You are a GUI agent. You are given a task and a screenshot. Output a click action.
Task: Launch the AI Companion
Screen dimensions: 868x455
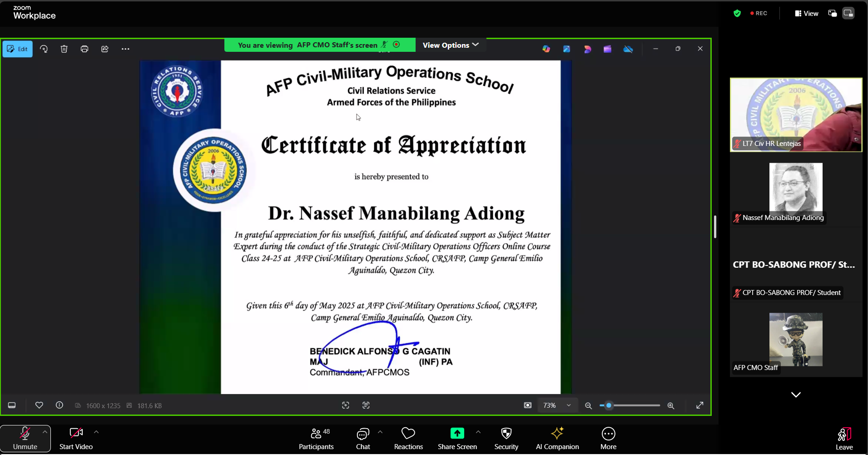[x=557, y=439]
